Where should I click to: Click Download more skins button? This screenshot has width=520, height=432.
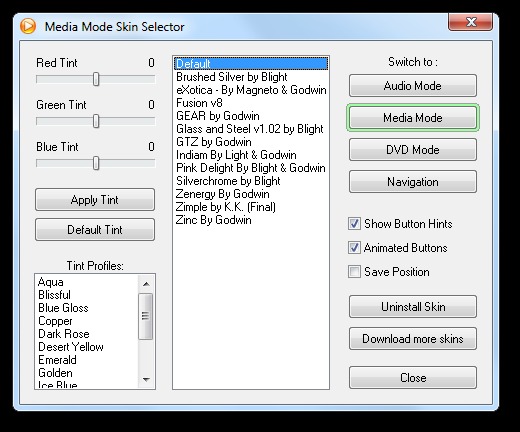413,339
